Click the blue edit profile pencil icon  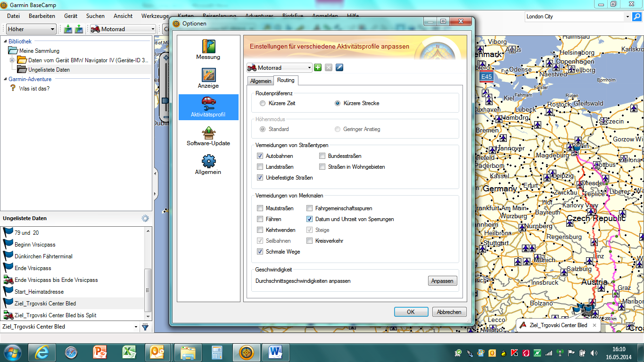[339, 68]
